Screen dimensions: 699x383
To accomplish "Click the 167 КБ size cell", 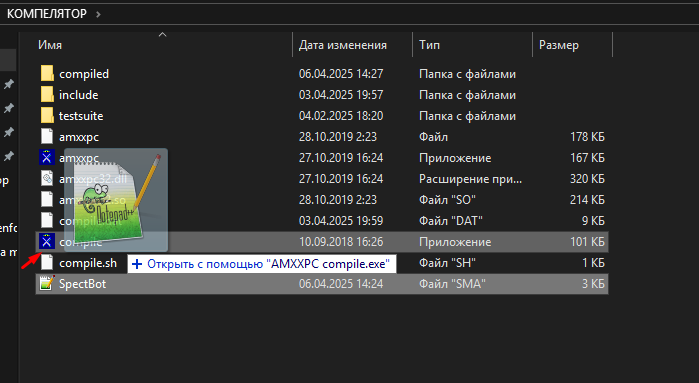I will pyautogui.click(x=587, y=158).
